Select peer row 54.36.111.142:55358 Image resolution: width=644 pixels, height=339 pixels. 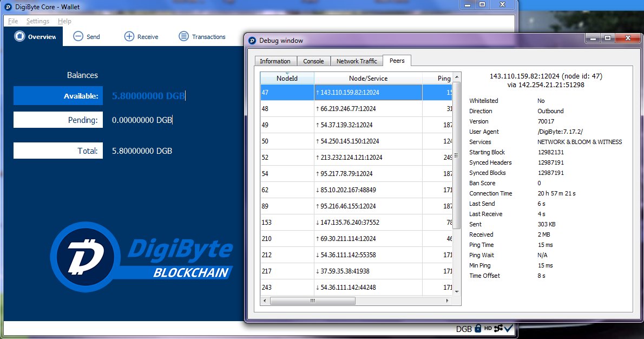point(357,255)
